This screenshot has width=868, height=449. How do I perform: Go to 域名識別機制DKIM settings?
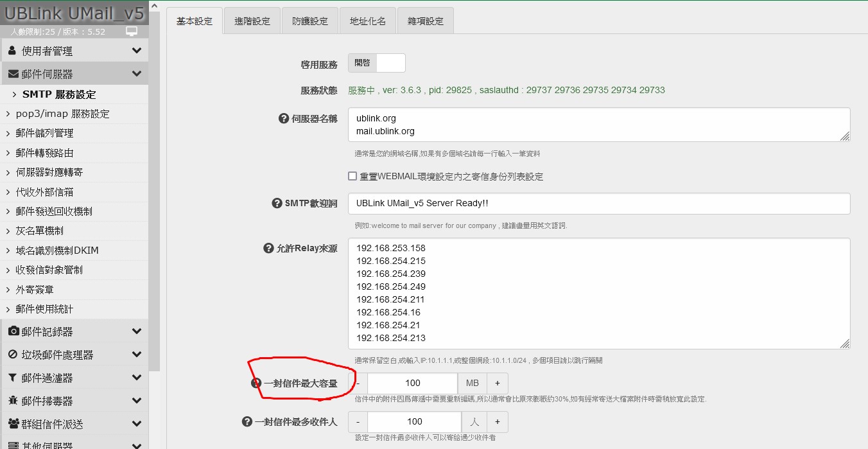coord(57,250)
